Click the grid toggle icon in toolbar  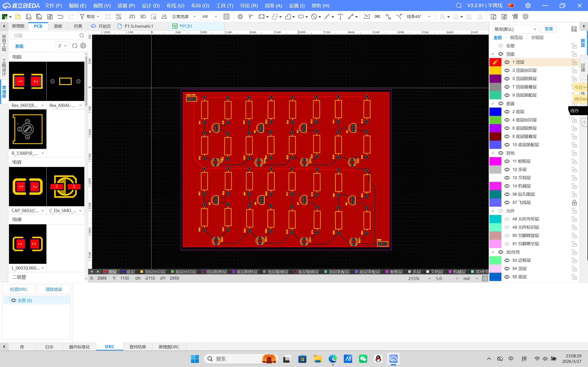coord(226,17)
